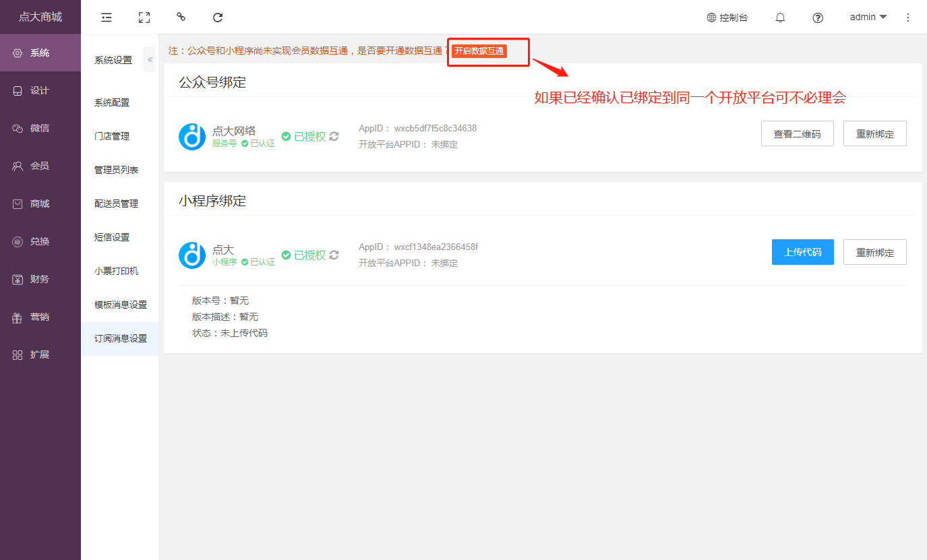This screenshot has width=927, height=560.
Task: Select 兑换 in the main sidebar
Action: pyautogui.click(x=40, y=241)
